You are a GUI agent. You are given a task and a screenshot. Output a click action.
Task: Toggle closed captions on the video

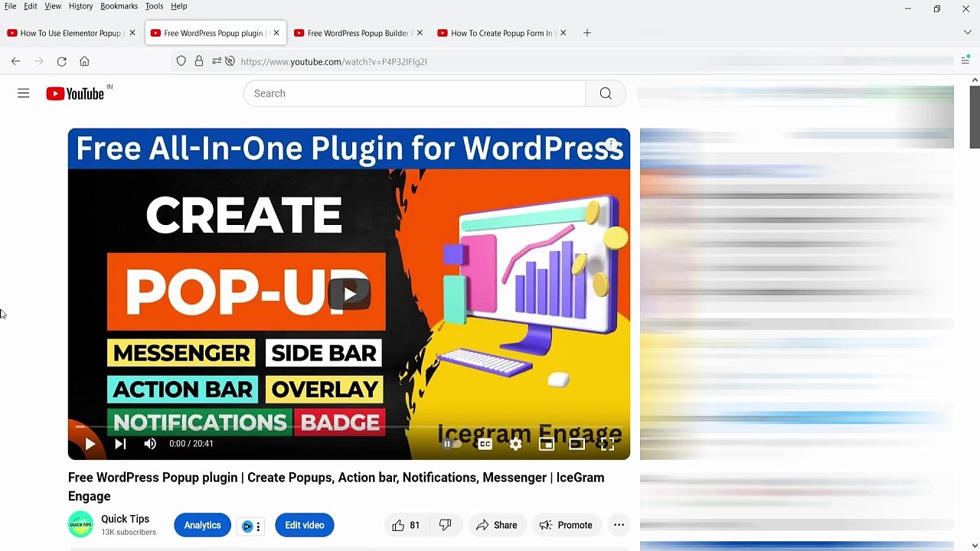pyautogui.click(x=485, y=444)
